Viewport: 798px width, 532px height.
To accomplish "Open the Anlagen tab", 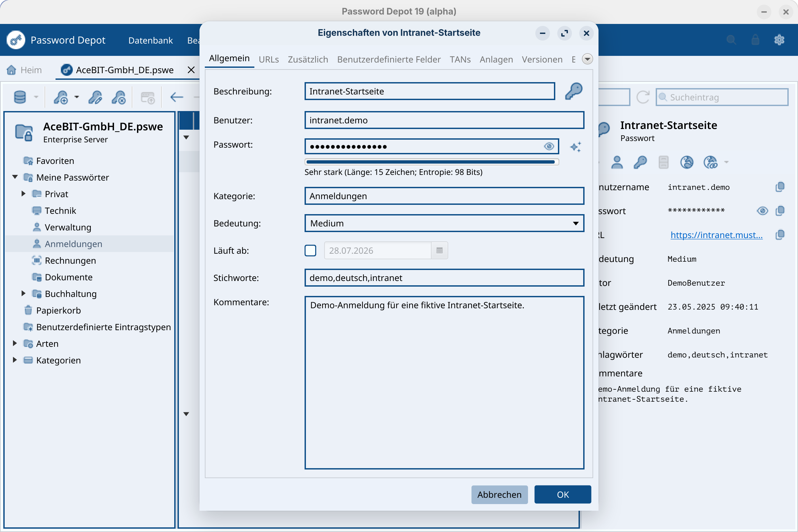I will [496, 60].
